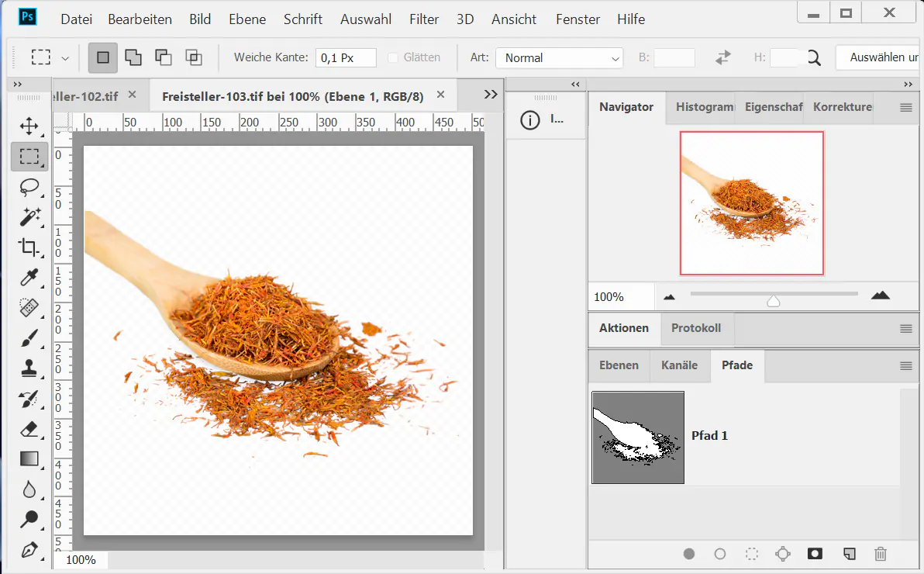The height and width of the screenshot is (574, 924).
Task: Select the Lasso tool
Action: point(29,187)
